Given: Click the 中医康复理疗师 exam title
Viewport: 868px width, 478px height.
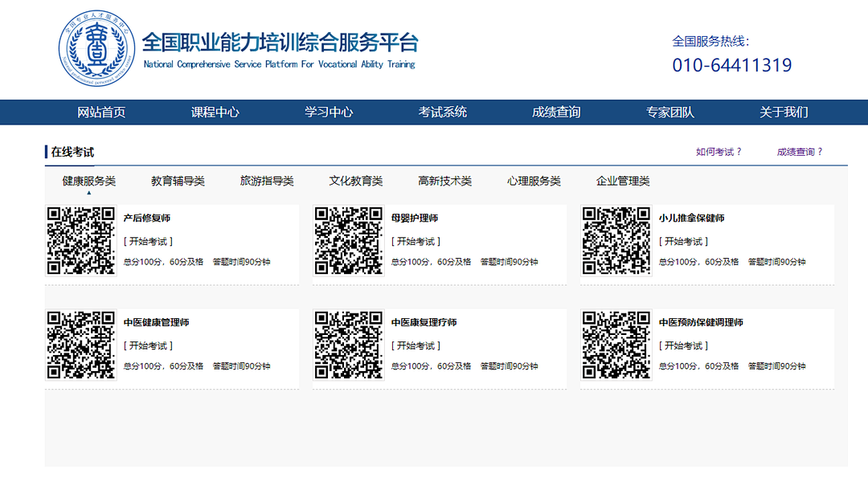Looking at the screenshot, I should point(424,322).
